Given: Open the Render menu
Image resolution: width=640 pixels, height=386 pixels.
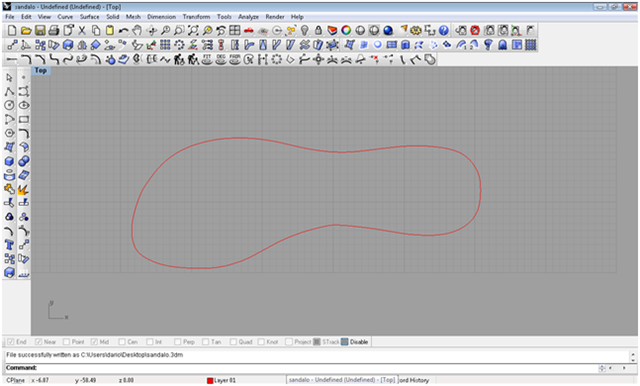Looking at the screenshot, I should click(x=275, y=17).
